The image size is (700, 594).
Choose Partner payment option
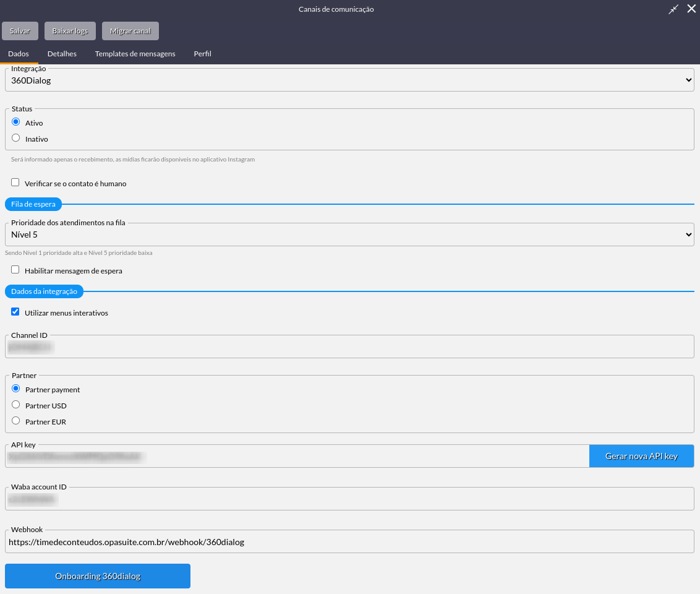tap(16, 389)
